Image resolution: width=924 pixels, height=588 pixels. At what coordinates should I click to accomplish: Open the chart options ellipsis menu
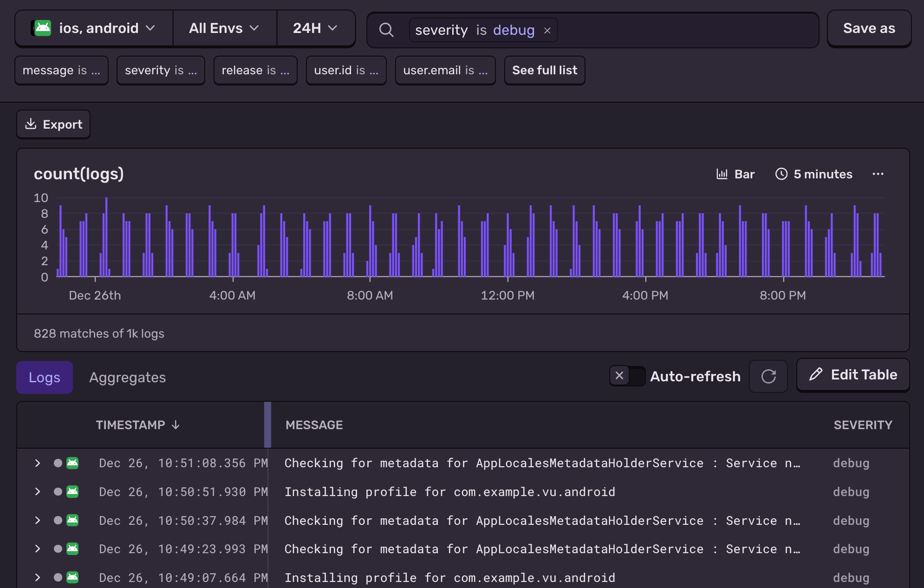[878, 174]
